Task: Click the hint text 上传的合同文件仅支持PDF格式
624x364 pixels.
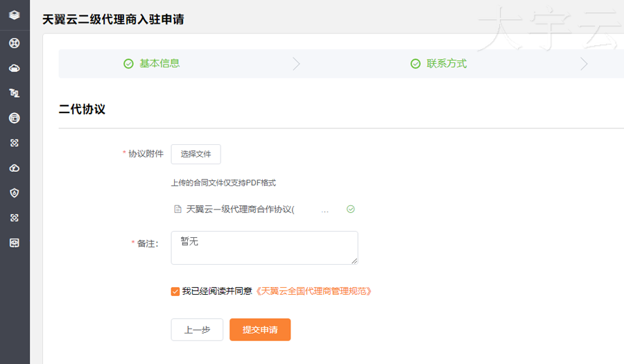Action: pyautogui.click(x=223, y=183)
